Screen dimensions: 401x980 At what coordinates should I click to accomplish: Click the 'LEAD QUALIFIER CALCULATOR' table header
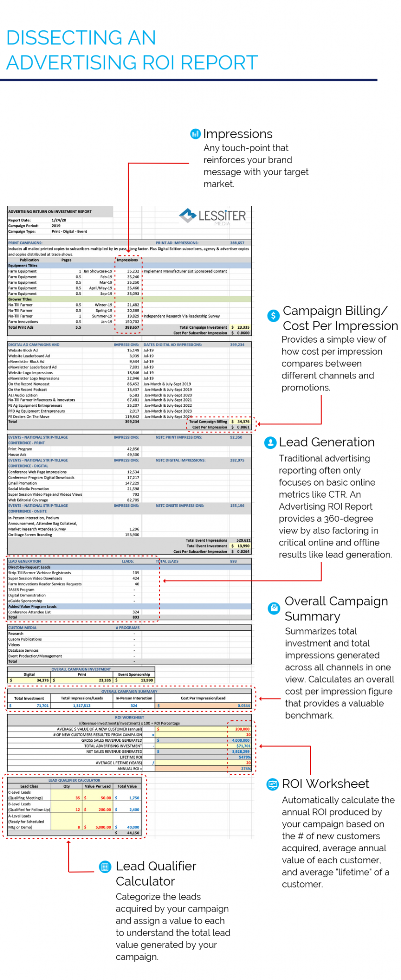coord(74,780)
